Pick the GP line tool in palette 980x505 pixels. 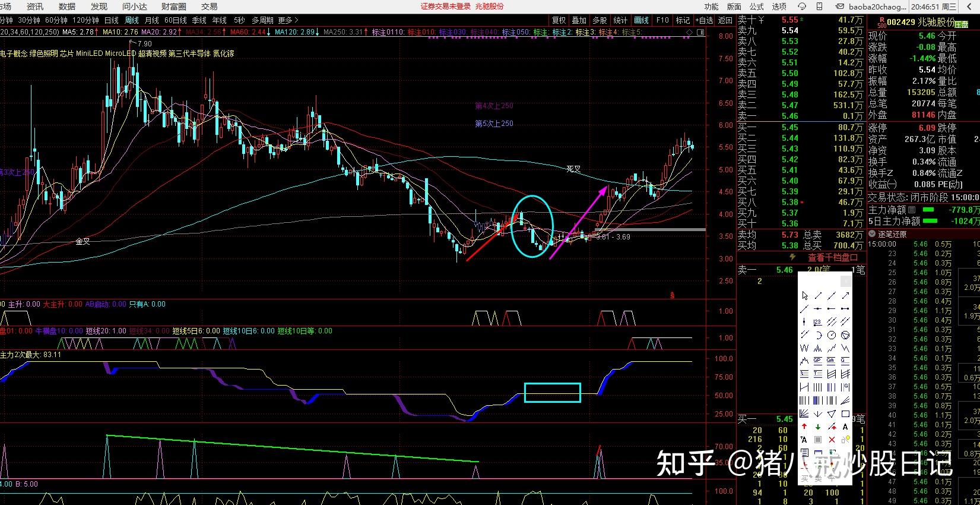[818, 361]
